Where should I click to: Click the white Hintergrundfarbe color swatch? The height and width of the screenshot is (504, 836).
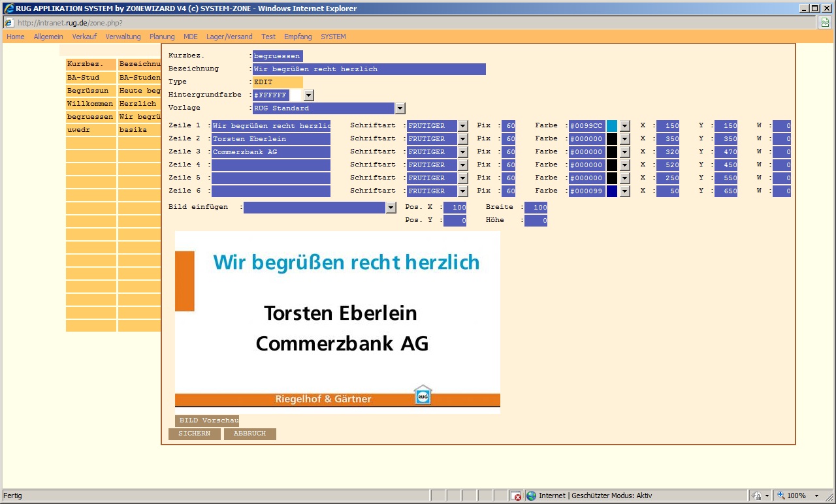296,95
